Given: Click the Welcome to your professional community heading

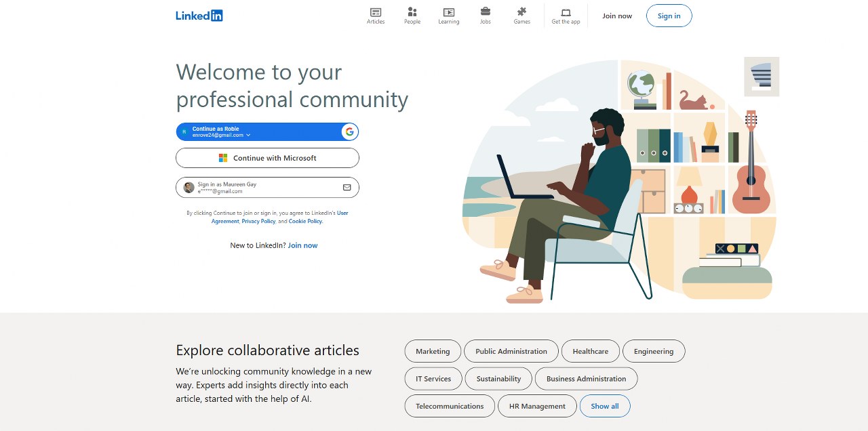Looking at the screenshot, I should pyautogui.click(x=292, y=85).
